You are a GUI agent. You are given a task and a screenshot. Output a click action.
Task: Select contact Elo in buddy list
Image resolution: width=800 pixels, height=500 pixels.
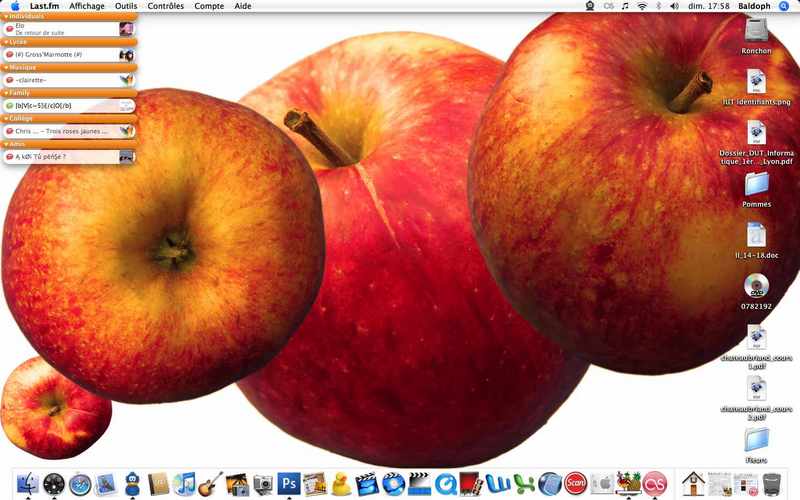click(x=69, y=29)
